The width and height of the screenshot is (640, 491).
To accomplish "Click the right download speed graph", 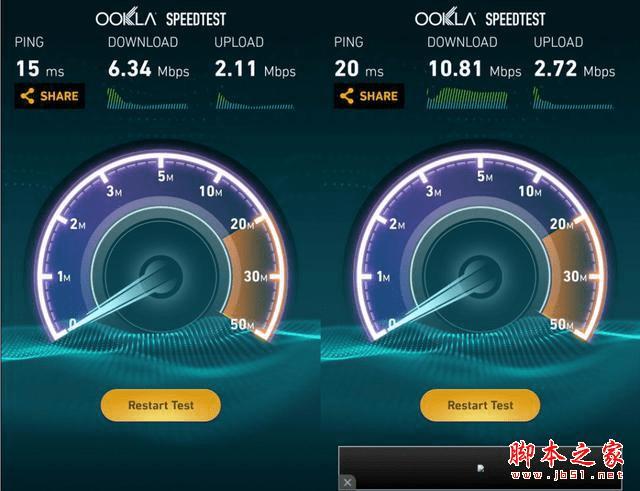I will click(467, 99).
